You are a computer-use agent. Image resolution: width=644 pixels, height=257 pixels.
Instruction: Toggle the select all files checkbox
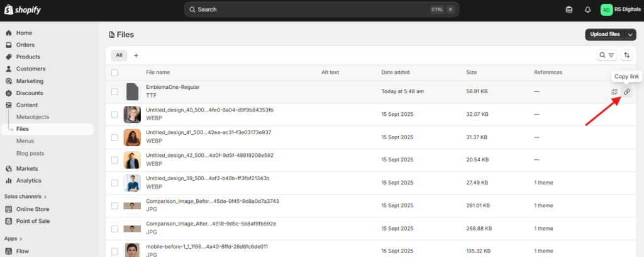click(x=114, y=72)
